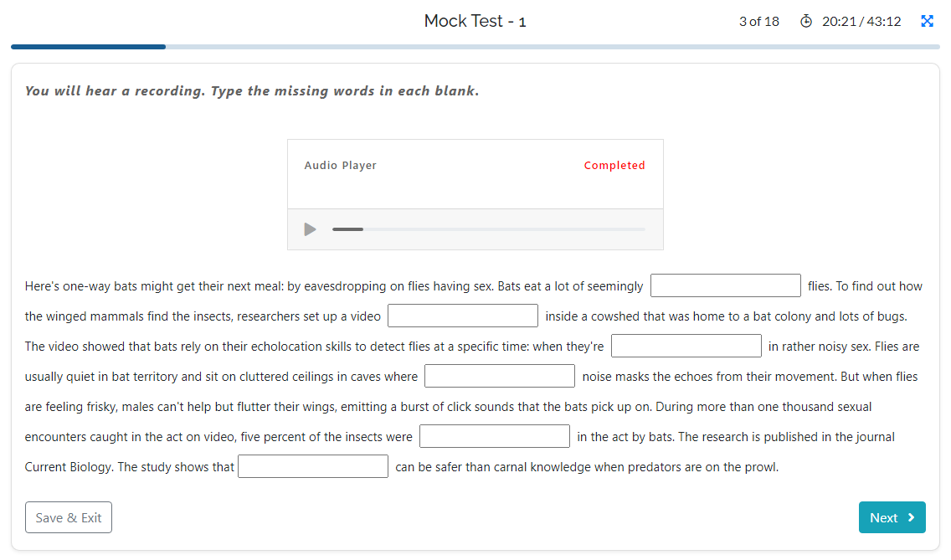Viewport: 951px width, 560px height.
Task: Click the audio player play button
Action: 310,229
